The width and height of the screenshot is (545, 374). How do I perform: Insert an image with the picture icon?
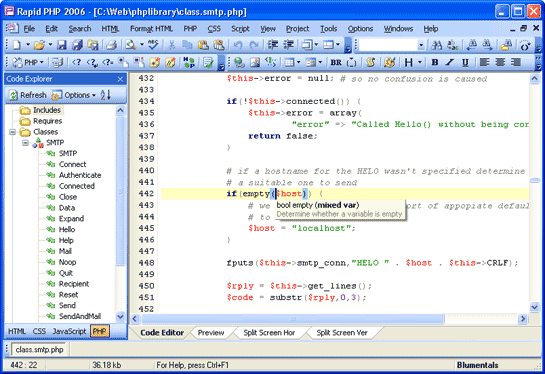tap(255, 63)
